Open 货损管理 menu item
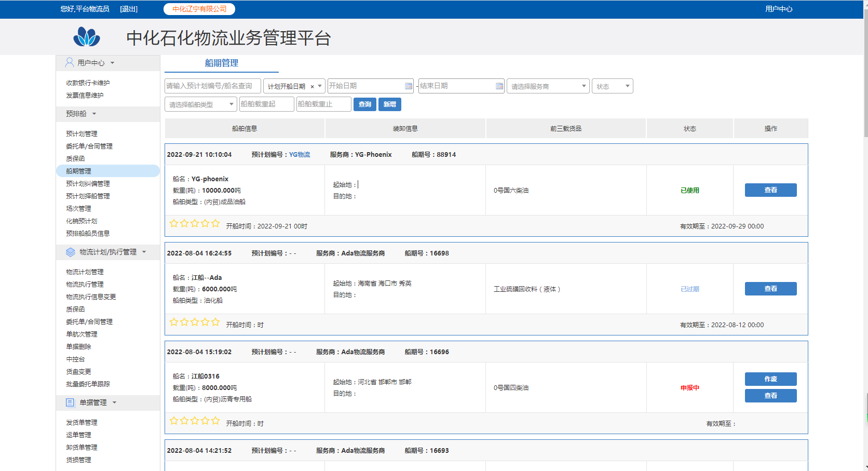The image size is (868, 471). pos(78,460)
